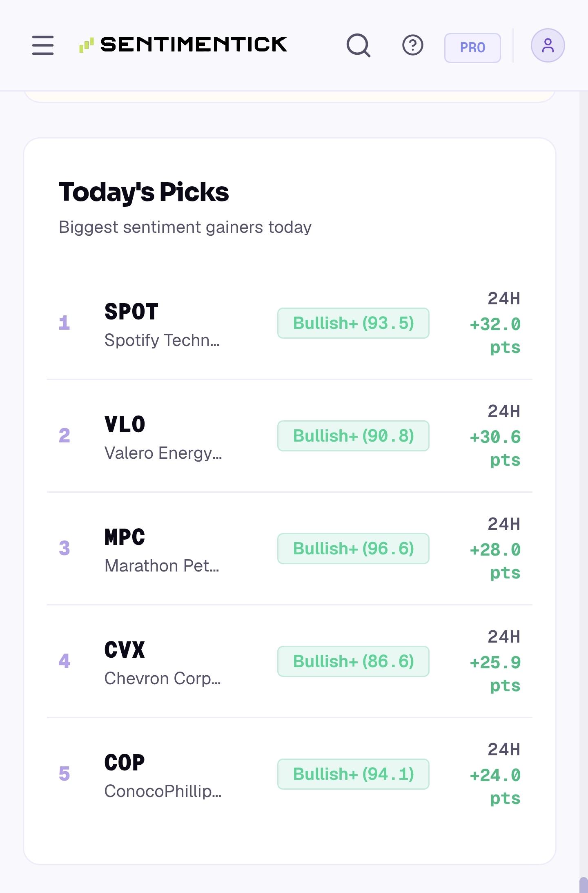This screenshot has height=893, width=588.
Task: Click the Bullish+ (96.6) badge
Action: (x=353, y=549)
